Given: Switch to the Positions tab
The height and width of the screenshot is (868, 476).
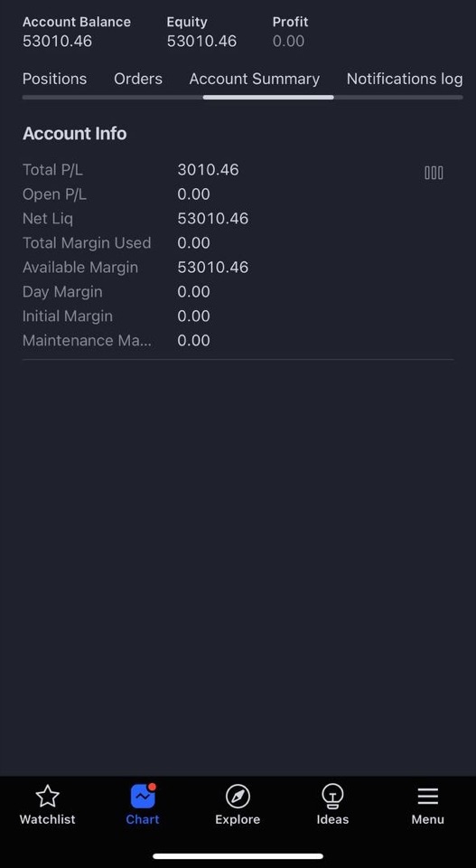Looking at the screenshot, I should click(54, 80).
